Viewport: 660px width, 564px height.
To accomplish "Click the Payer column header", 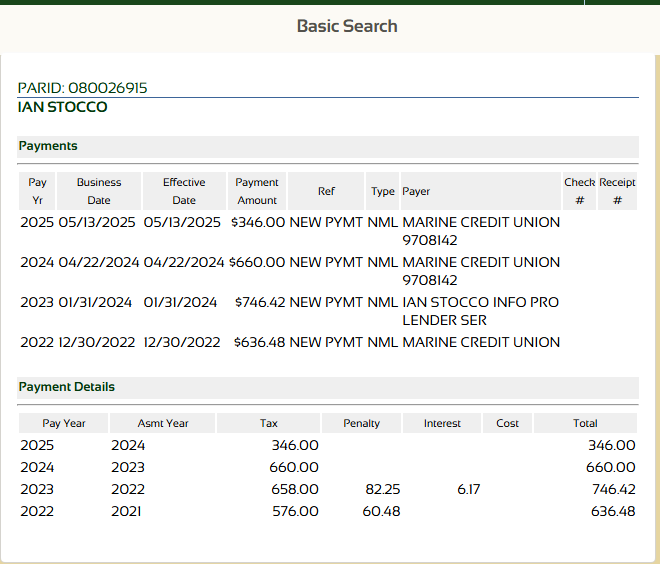I will (x=416, y=191).
